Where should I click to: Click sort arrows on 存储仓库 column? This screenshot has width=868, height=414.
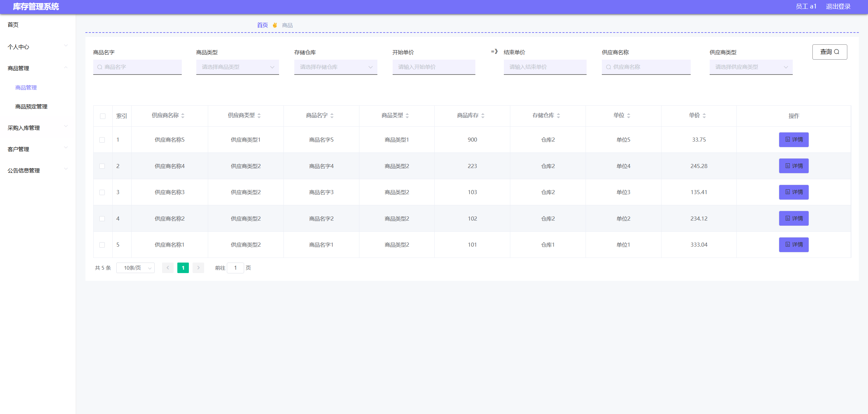(558, 116)
